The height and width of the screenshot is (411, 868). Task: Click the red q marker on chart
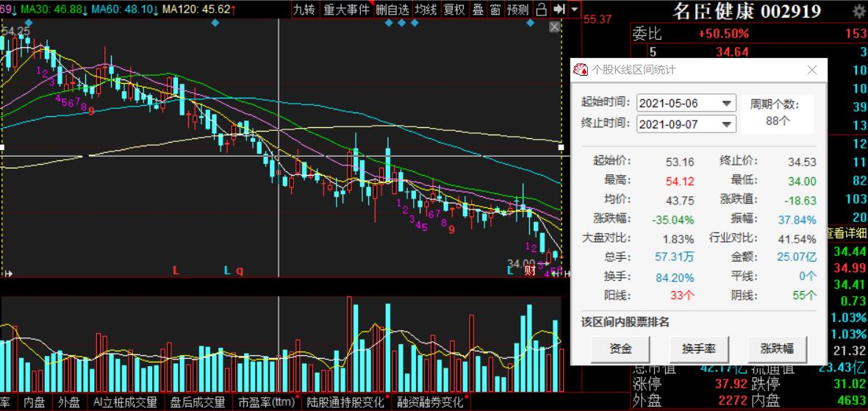coord(240,271)
